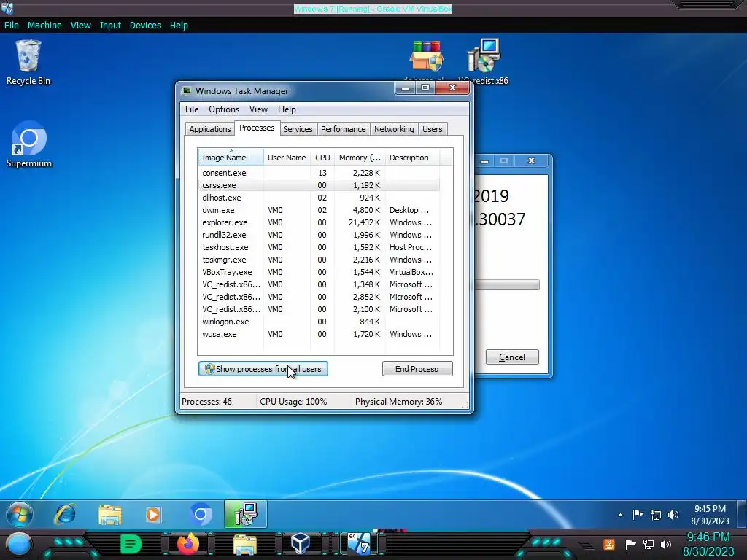Switch to the Performance tab
This screenshot has height=560, width=747.
pyautogui.click(x=343, y=129)
